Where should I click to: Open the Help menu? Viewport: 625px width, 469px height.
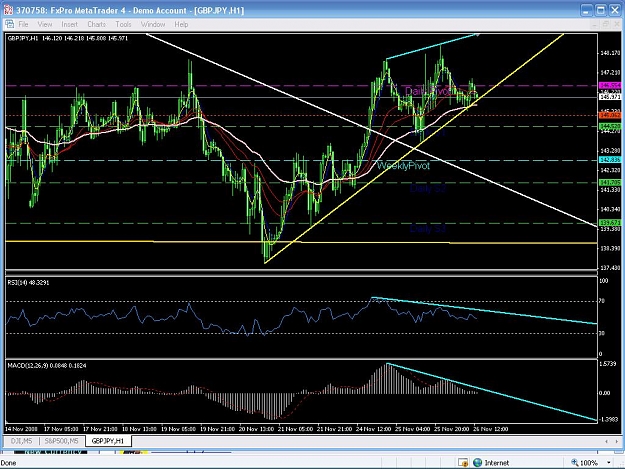click(x=181, y=24)
